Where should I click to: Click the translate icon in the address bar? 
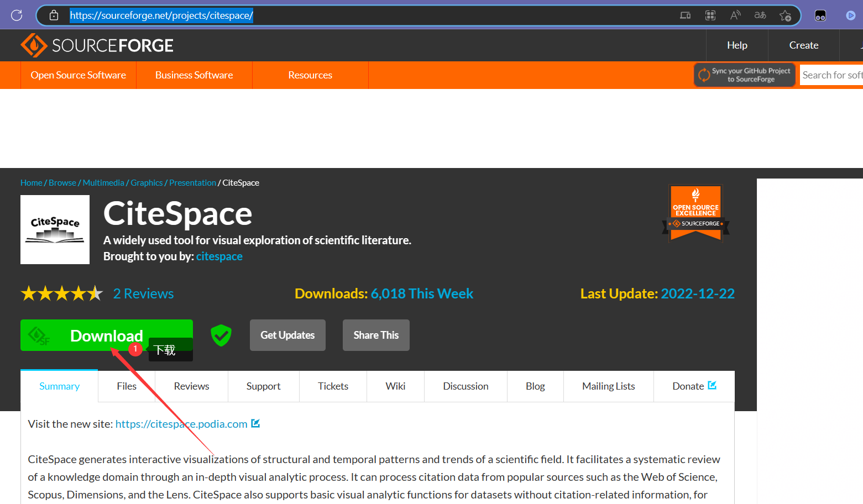(760, 15)
